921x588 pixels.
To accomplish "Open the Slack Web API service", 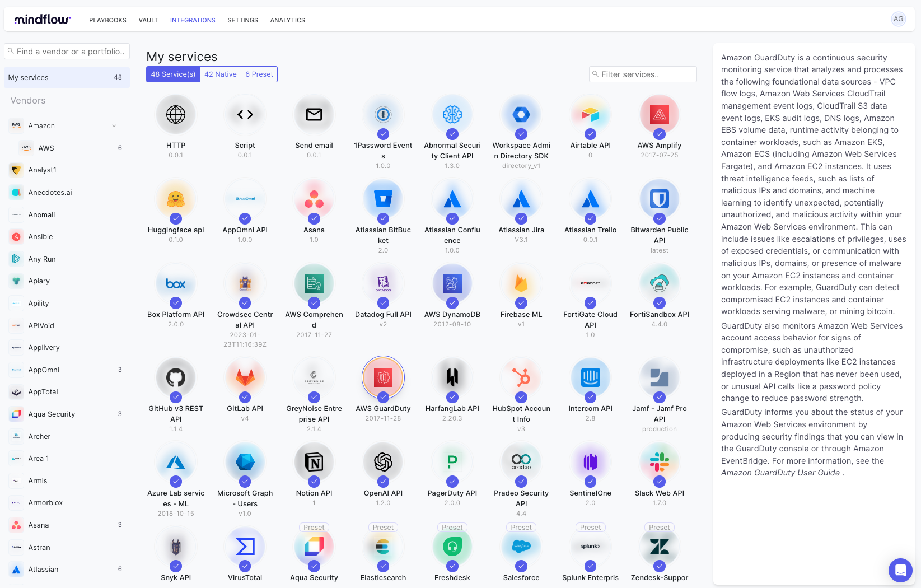I will (660, 462).
